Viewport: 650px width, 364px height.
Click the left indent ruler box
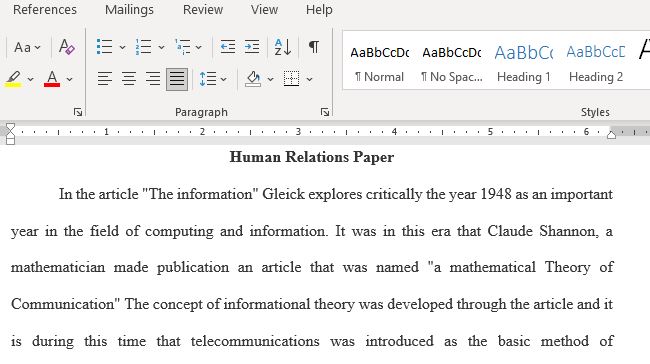click(x=10, y=141)
